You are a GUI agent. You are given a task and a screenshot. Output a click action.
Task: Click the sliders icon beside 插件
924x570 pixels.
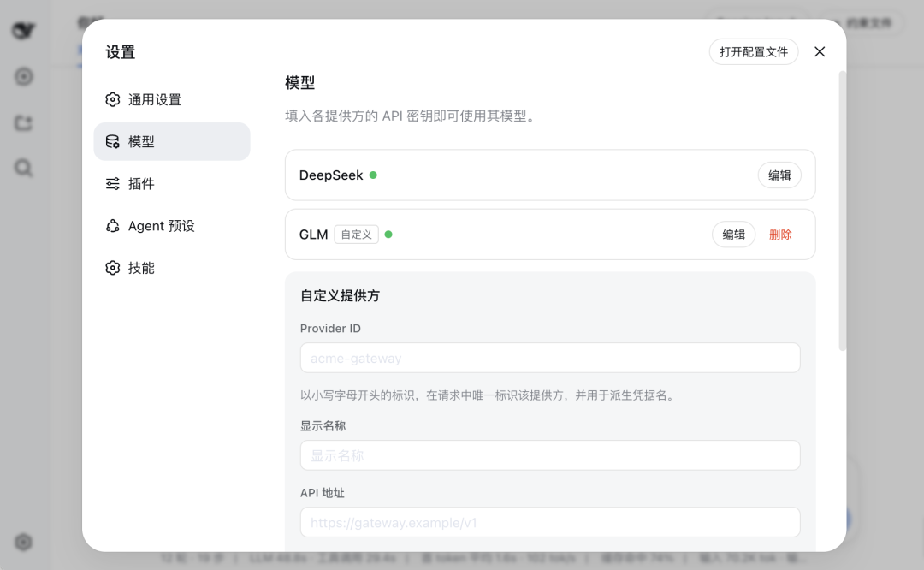coord(113,184)
